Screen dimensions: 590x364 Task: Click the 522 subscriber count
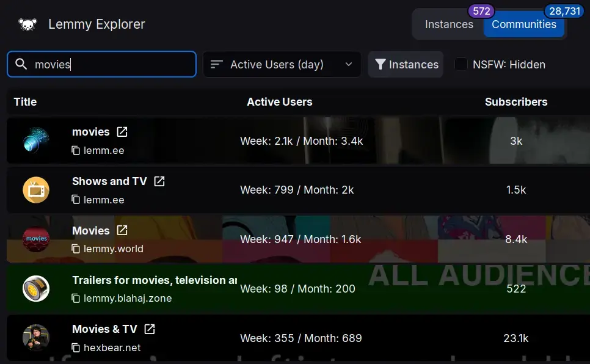click(x=516, y=289)
